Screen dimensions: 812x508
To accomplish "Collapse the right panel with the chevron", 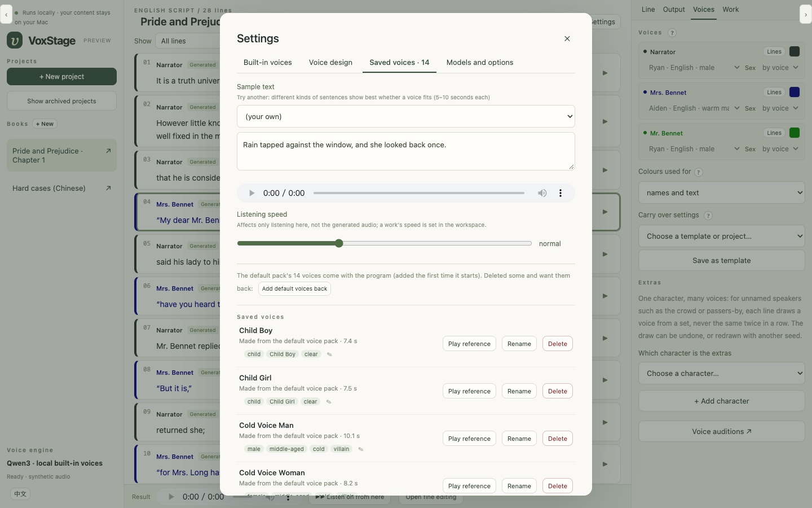I will pyautogui.click(x=806, y=15).
